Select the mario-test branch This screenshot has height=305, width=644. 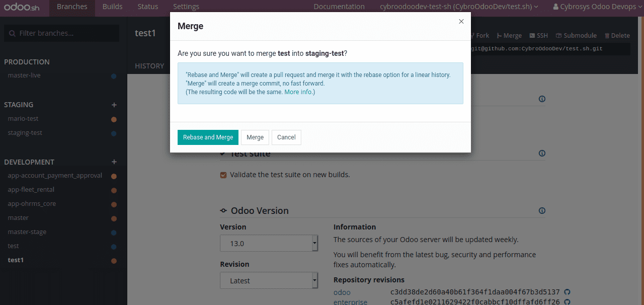pyautogui.click(x=23, y=119)
